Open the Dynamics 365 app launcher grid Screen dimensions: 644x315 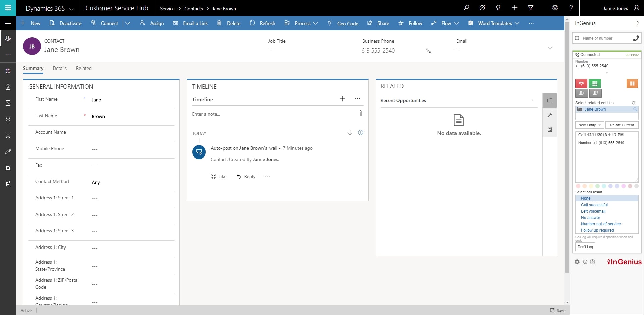tap(8, 8)
